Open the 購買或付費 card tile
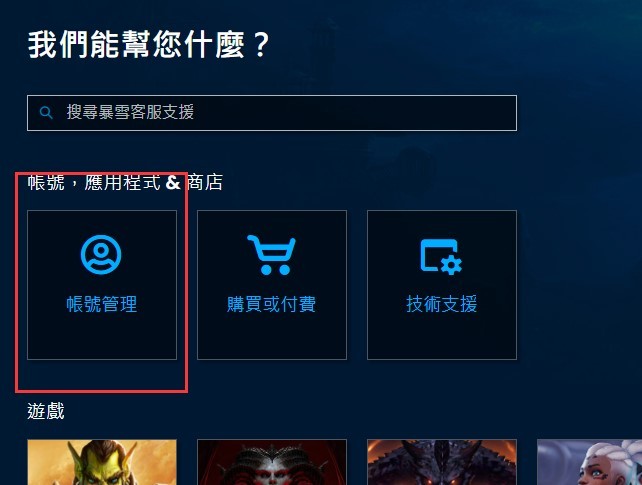642x485 pixels. pos(272,285)
